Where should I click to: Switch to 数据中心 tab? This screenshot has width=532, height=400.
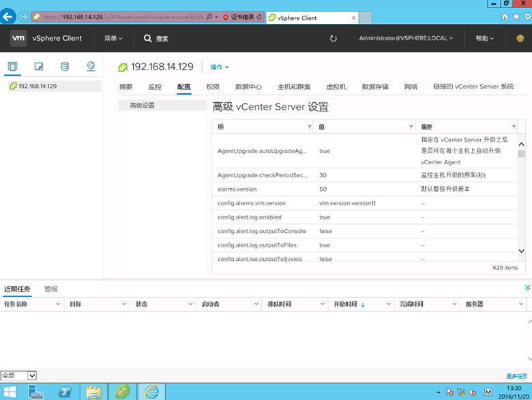point(248,87)
